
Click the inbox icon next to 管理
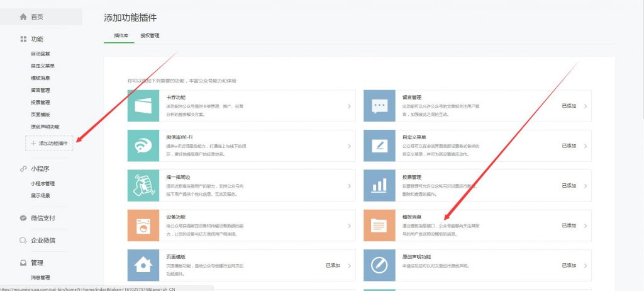pyautogui.click(x=23, y=263)
